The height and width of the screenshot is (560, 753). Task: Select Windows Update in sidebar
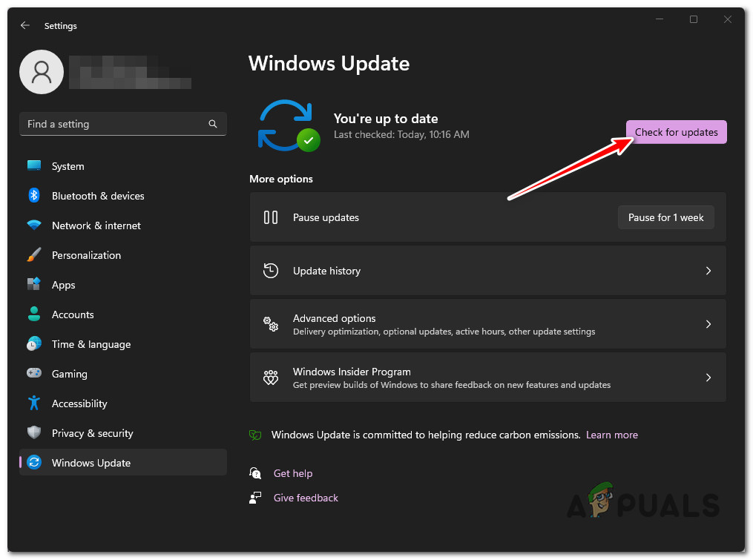(123, 463)
